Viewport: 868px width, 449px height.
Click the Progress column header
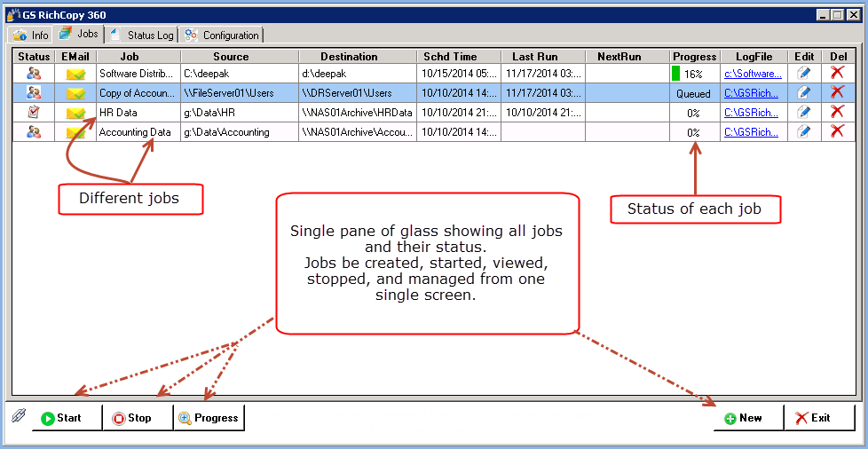[x=694, y=57]
